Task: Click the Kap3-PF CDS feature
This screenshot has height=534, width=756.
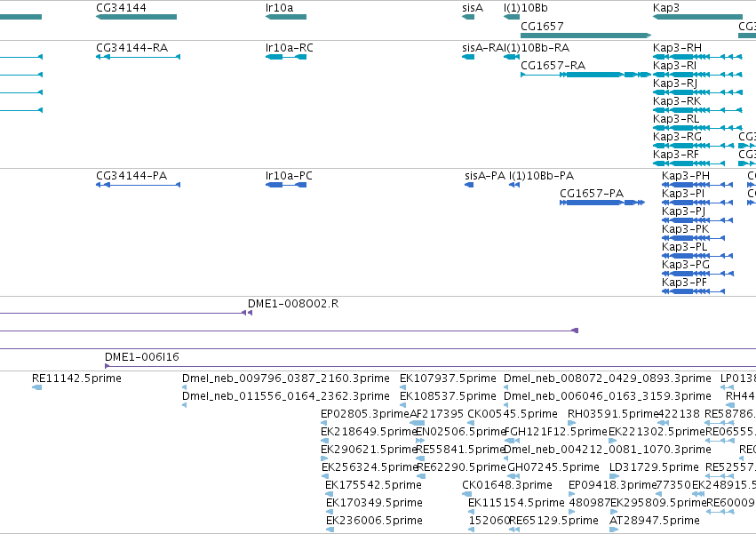Action: [693, 291]
